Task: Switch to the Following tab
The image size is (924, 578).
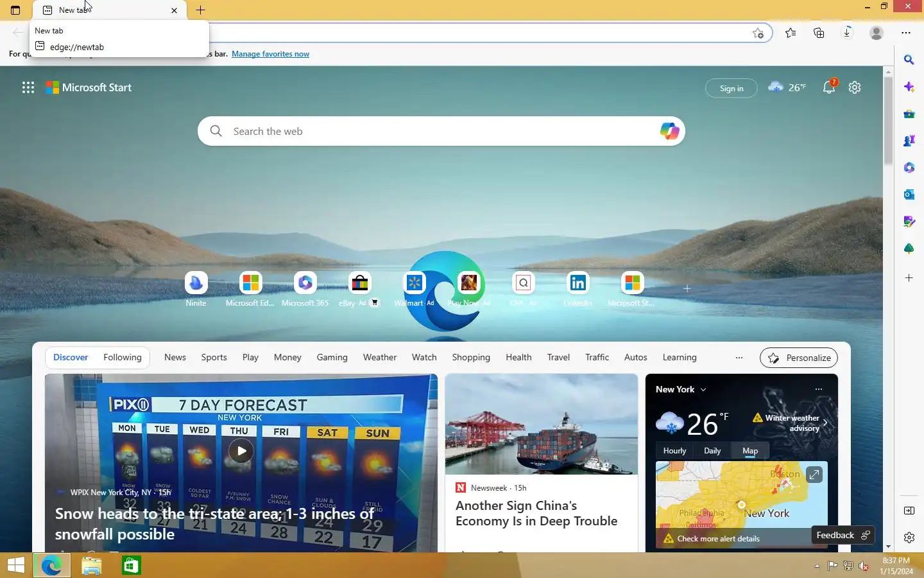Action: coord(123,357)
